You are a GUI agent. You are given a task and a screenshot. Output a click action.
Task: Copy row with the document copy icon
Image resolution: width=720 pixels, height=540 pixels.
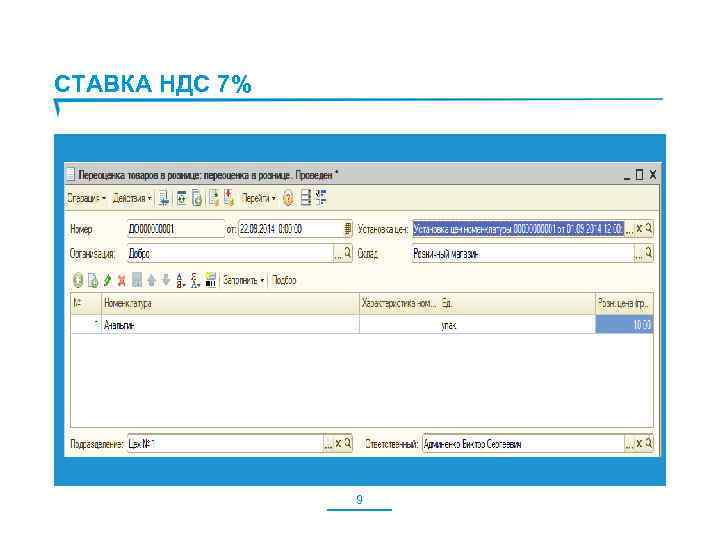coord(93,280)
